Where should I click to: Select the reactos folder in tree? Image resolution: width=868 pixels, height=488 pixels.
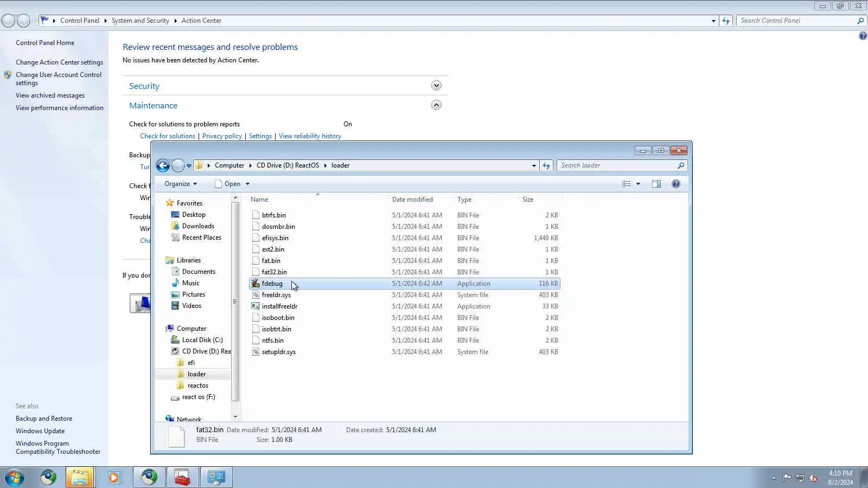click(x=198, y=386)
